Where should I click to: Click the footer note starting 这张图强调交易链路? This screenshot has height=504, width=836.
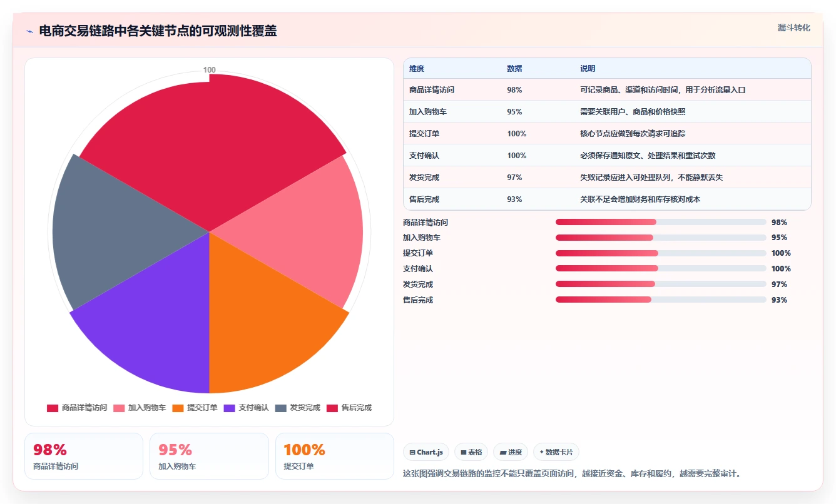(573, 473)
